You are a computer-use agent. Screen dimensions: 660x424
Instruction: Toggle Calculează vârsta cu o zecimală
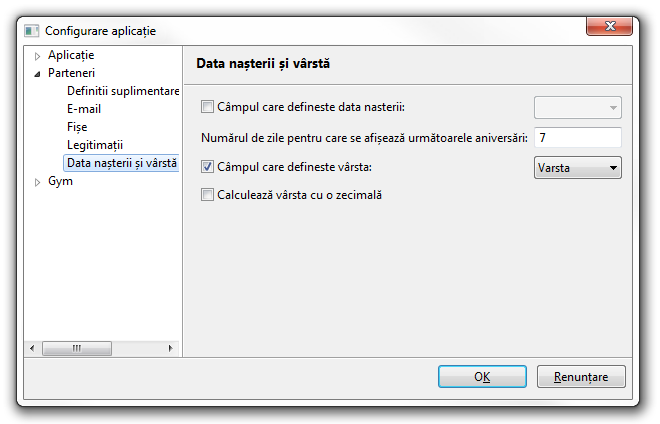[x=208, y=196]
